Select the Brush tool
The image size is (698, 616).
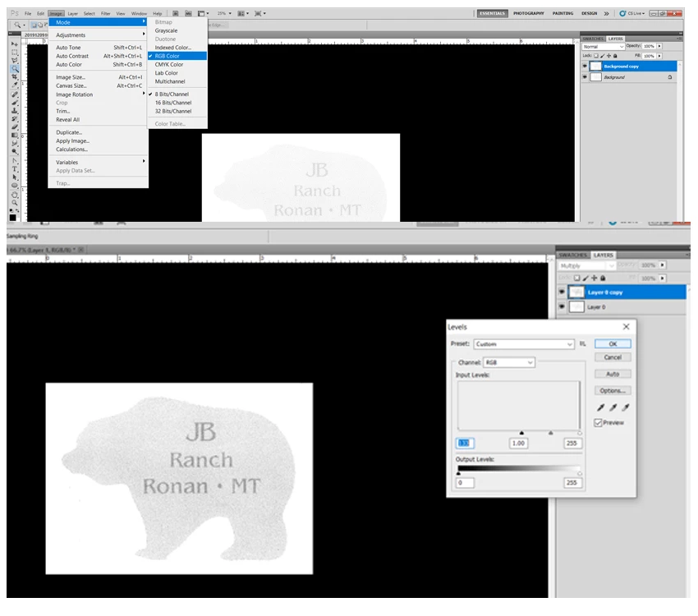point(15,103)
